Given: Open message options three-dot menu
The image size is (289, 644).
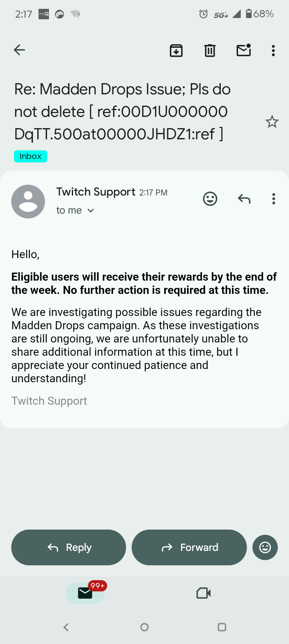Looking at the screenshot, I should click(x=273, y=199).
